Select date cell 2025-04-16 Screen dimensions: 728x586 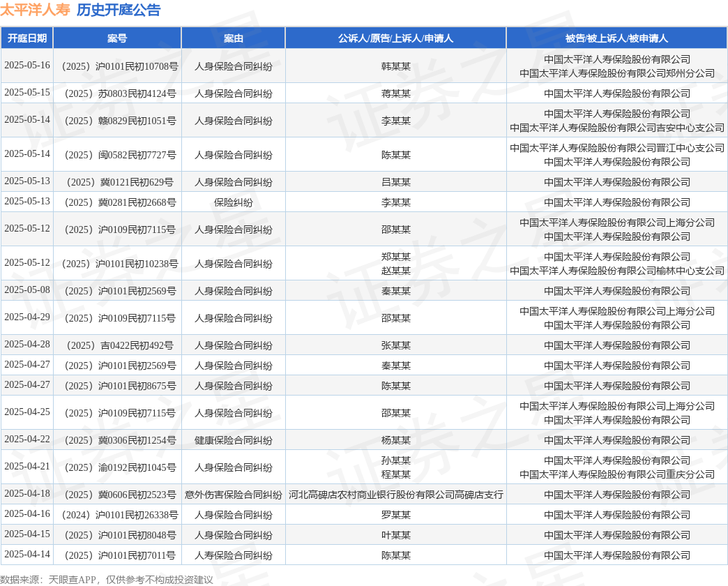[x=27, y=513]
